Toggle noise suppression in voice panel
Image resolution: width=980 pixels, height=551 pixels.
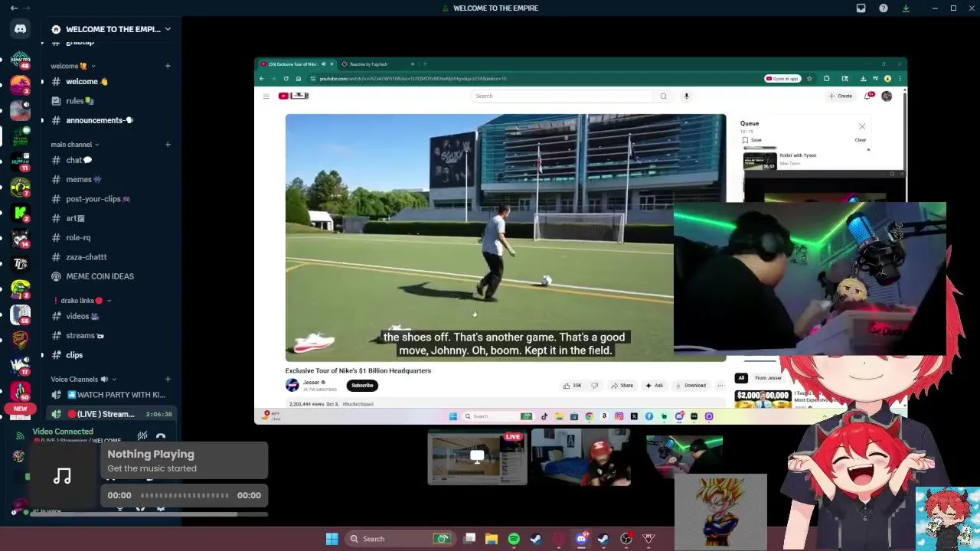pos(142,436)
